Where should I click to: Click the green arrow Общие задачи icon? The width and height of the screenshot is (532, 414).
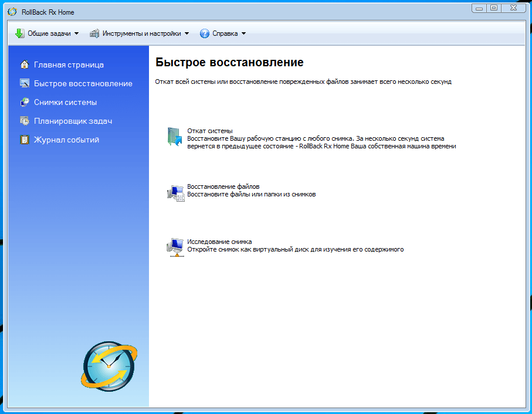19,33
